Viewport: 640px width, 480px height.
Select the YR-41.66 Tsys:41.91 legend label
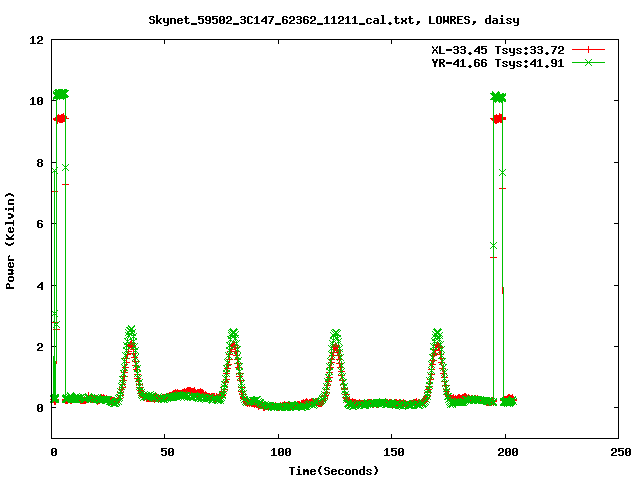(498, 63)
